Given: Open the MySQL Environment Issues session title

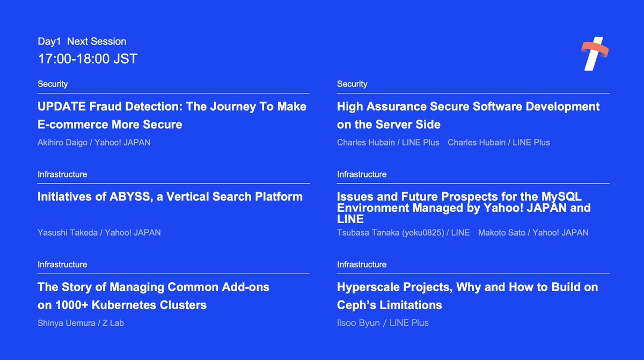Looking at the screenshot, I should tap(464, 208).
